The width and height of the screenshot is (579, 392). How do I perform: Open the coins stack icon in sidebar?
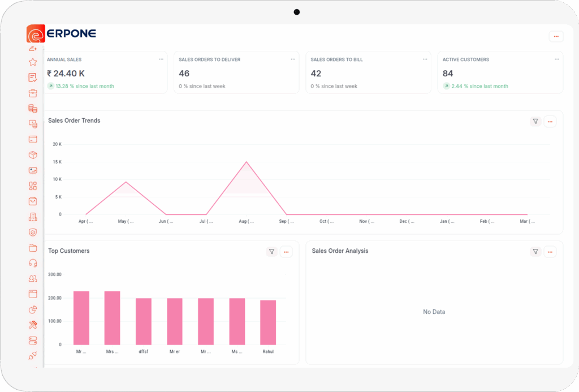[x=33, y=109]
